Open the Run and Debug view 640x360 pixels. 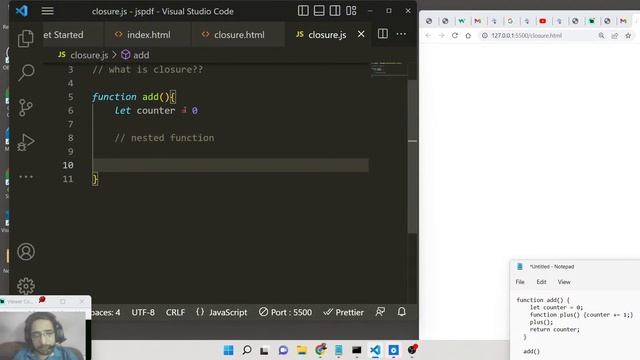coord(26,142)
